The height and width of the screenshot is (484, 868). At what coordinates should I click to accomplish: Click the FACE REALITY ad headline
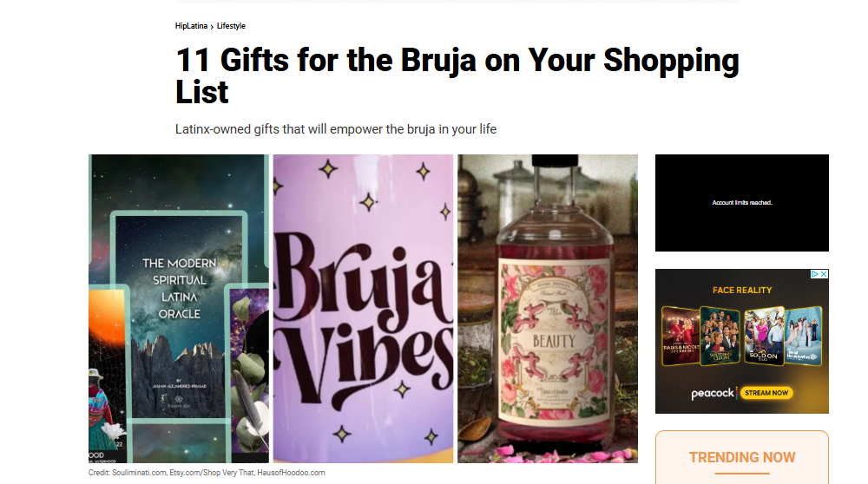pos(742,290)
